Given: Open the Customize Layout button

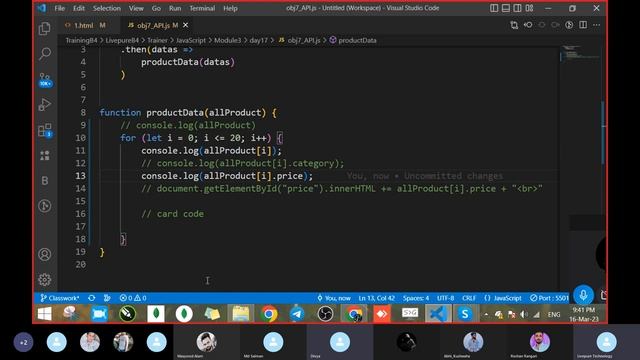Looking at the screenshot, I should click(x=529, y=8).
